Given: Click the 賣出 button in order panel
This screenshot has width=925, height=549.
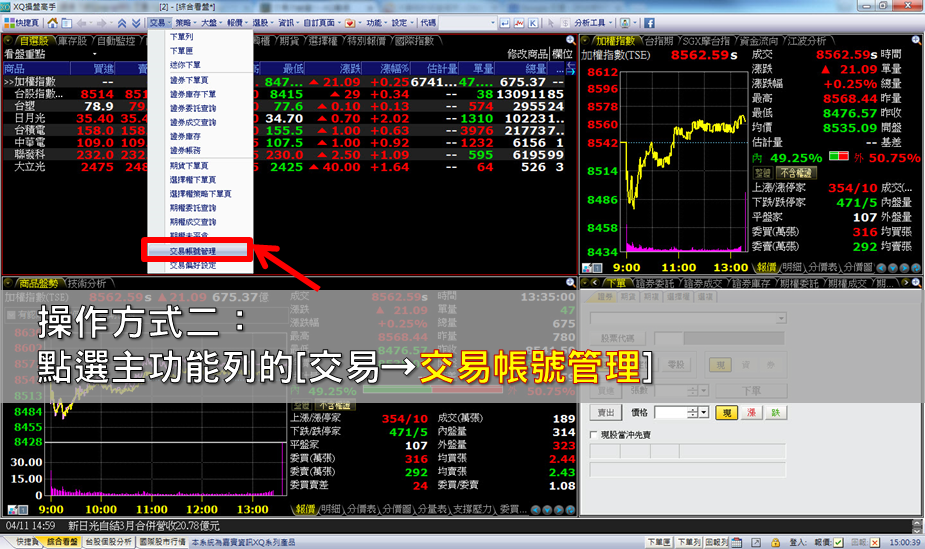Looking at the screenshot, I should [x=606, y=412].
